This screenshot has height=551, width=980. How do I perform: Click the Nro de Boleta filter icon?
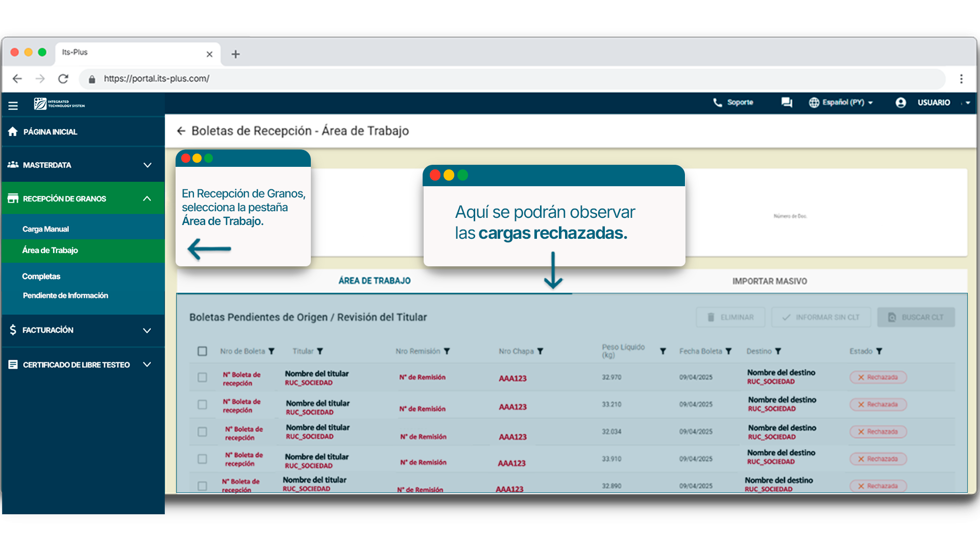coord(272,352)
